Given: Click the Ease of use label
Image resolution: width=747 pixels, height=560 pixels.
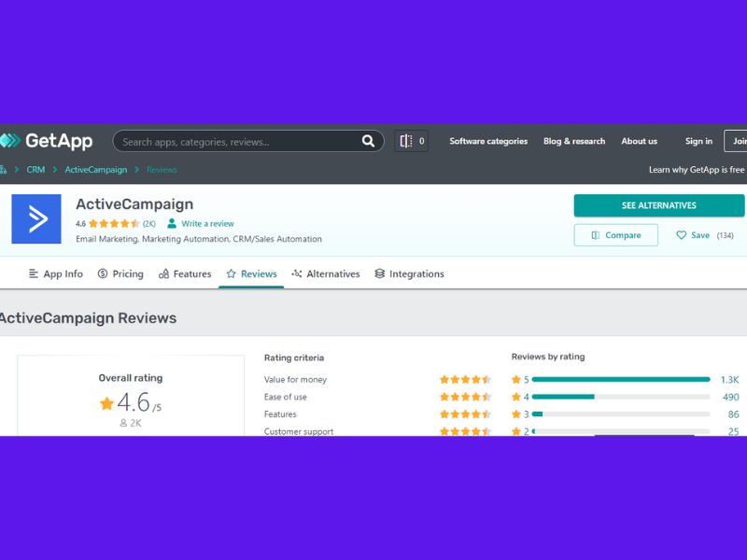Looking at the screenshot, I should click(x=286, y=397).
